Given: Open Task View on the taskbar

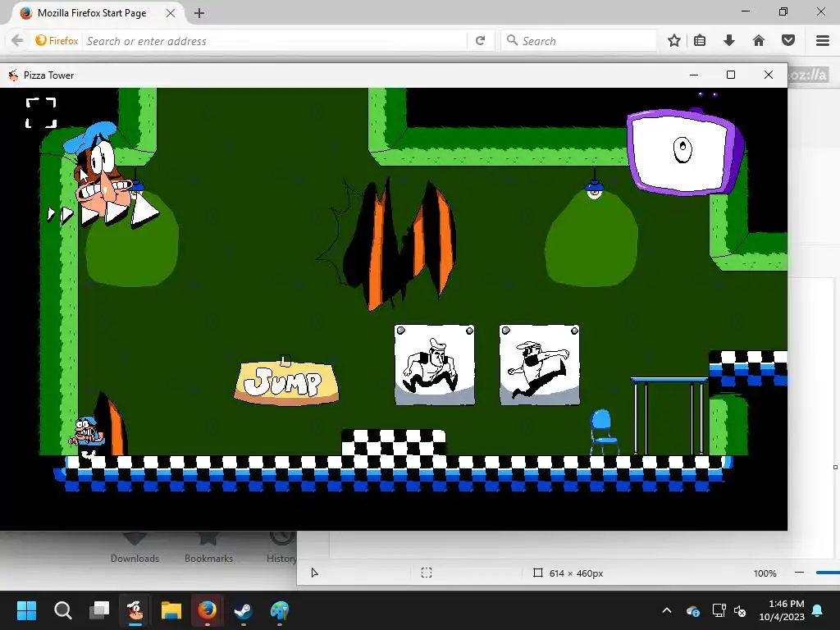Looking at the screenshot, I should (99, 610).
